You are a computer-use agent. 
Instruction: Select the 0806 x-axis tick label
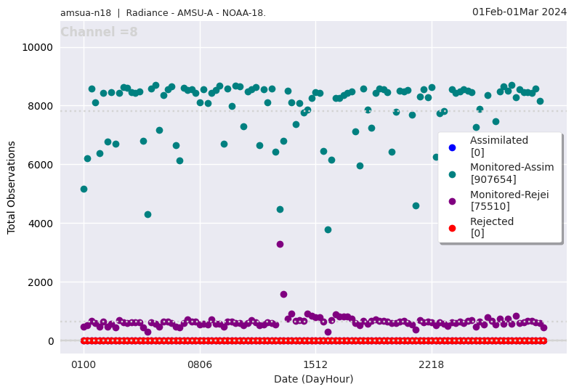tap(199, 363)
